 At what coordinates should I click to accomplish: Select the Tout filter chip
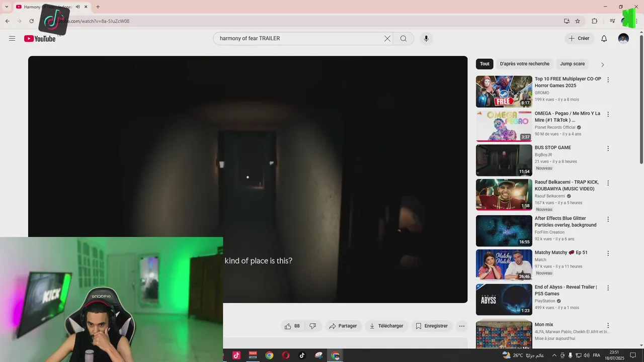click(x=485, y=64)
